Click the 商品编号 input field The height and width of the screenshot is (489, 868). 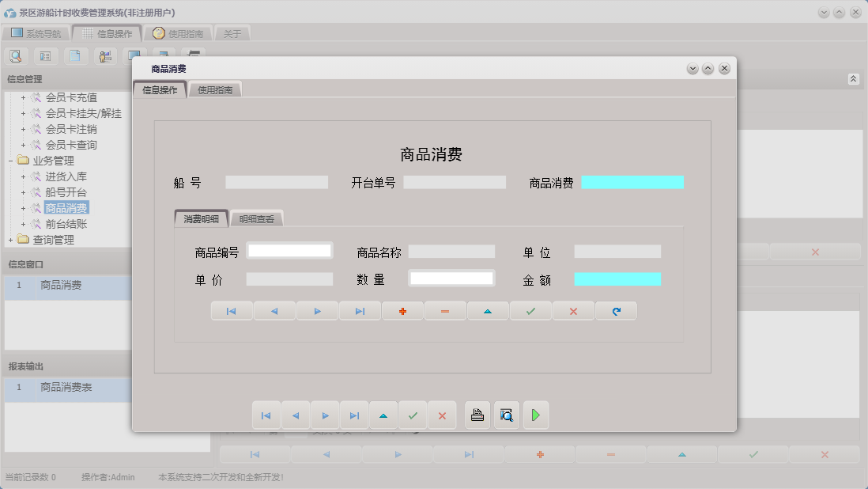pyautogui.click(x=290, y=250)
